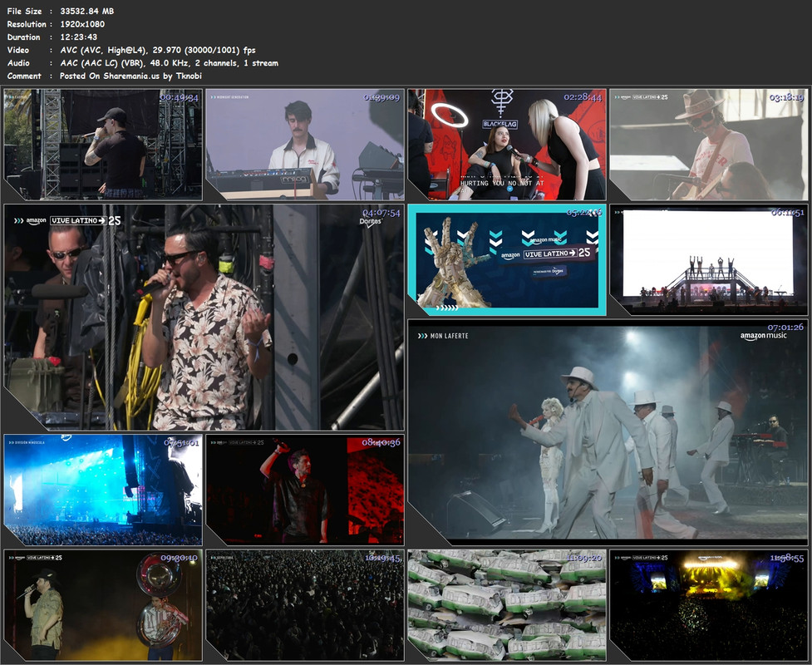
Task: Click the amazon music logo in Mon Laferte frame
Action: (763, 336)
